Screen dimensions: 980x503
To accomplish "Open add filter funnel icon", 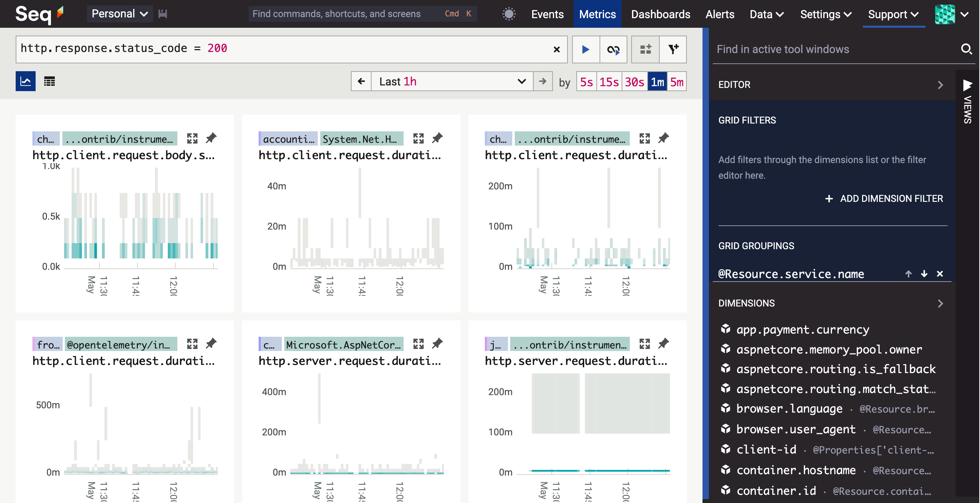I will pyautogui.click(x=673, y=49).
